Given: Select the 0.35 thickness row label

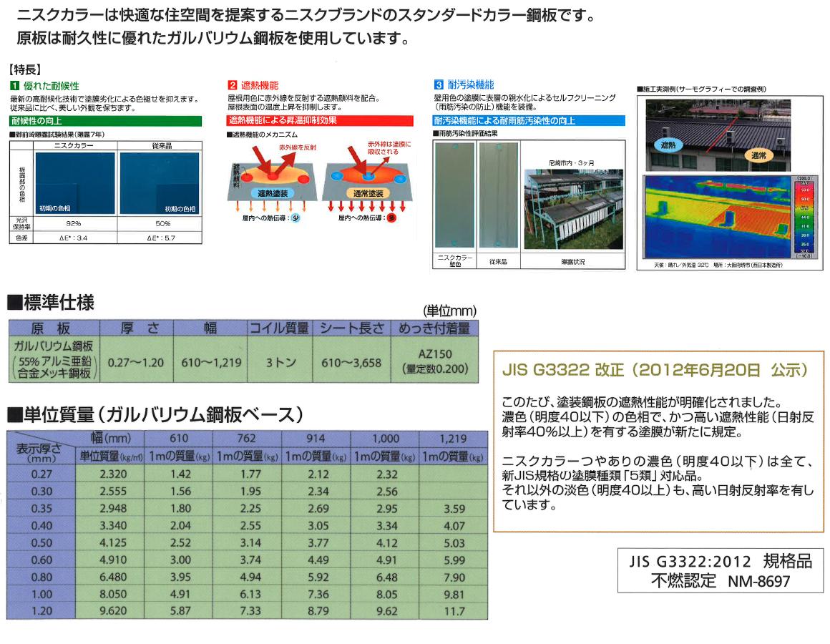Looking at the screenshot, I should 41,509.
